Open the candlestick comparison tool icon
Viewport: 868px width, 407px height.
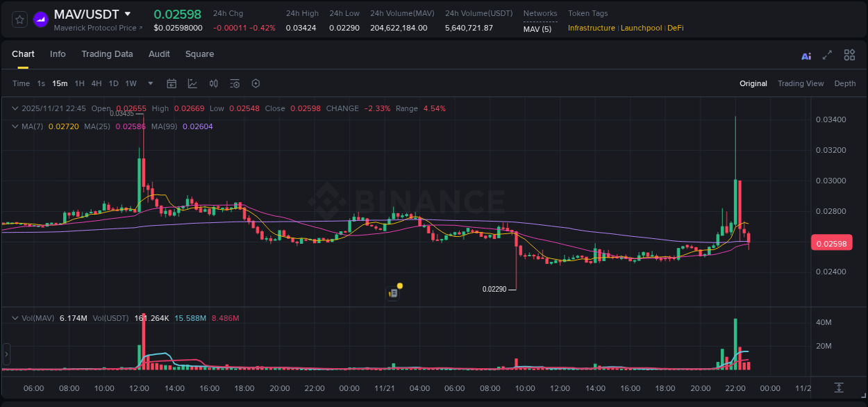pos(214,83)
